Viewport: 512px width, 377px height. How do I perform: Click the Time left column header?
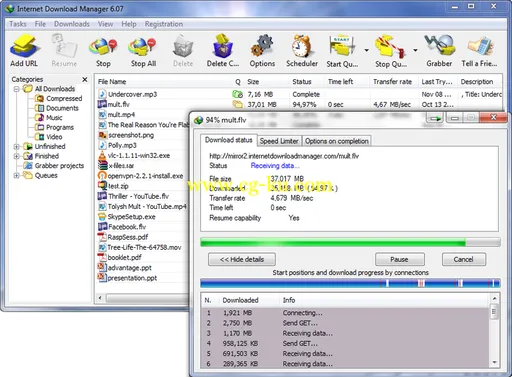click(x=346, y=82)
